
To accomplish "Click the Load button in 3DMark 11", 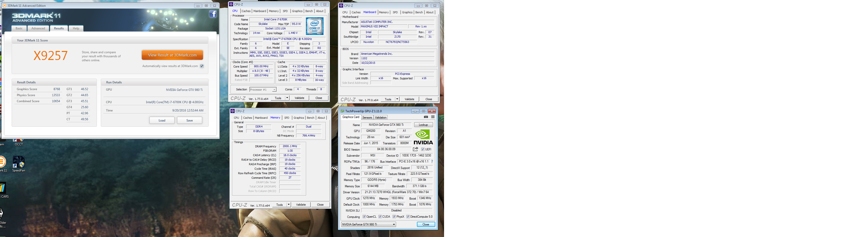I will pyautogui.click(x=162, y=121).
